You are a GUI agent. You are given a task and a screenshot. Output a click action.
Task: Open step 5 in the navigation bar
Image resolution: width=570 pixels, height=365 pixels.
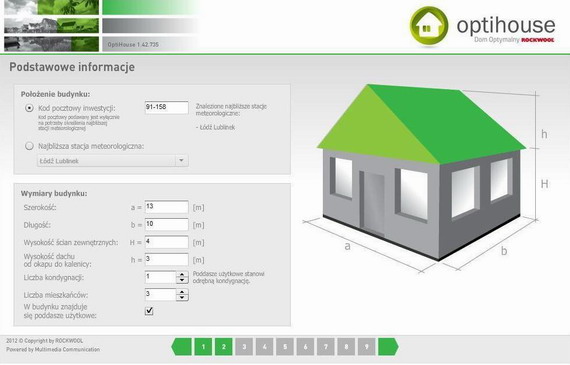point(285,346)
